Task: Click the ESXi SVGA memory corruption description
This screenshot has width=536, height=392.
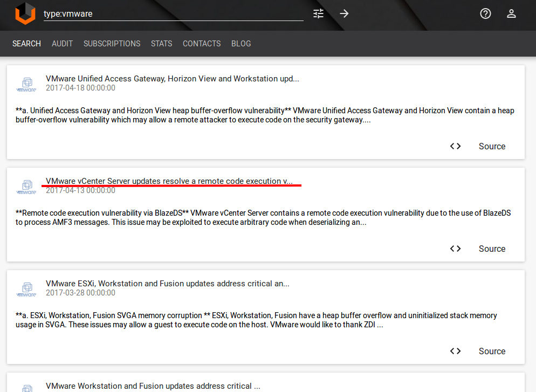Action: tap(256, 320)
